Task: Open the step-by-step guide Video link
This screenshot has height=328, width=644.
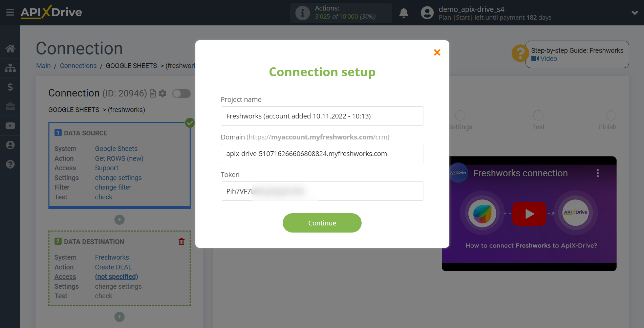Action: [544, 59]
